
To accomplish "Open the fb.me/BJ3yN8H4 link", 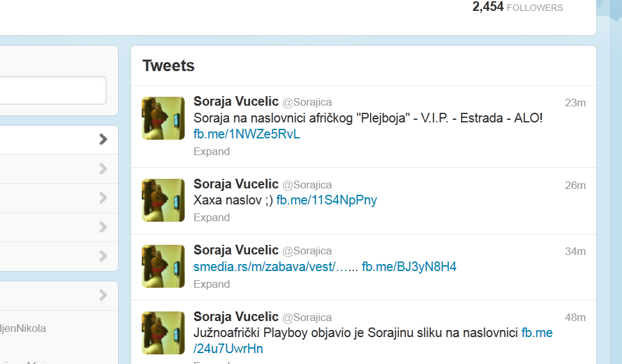I will [x=409, y=267].
